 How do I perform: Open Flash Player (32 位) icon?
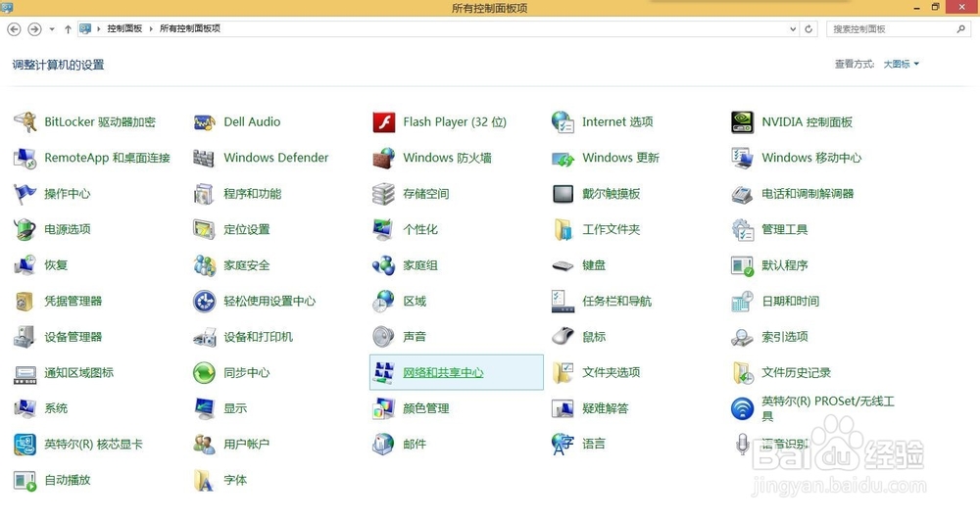coord(384,121)
